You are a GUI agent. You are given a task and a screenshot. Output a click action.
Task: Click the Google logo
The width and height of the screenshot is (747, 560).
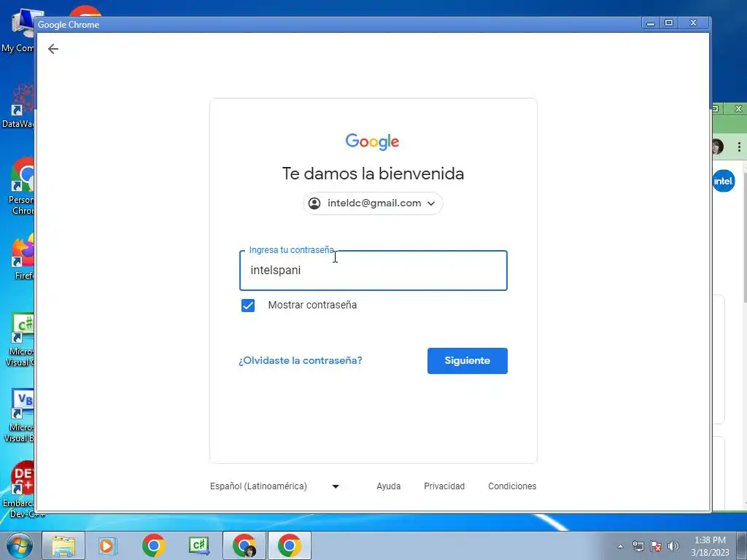[373, 141]
